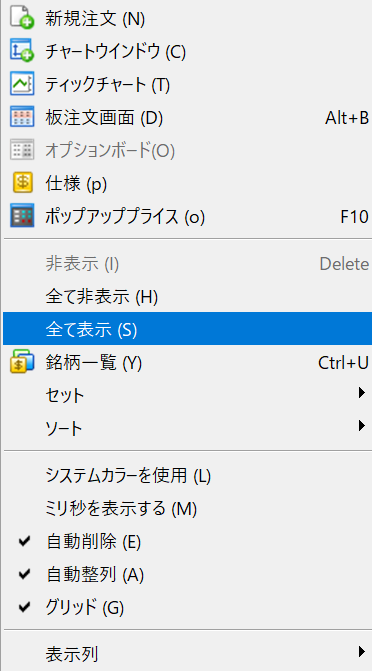The height and width of the screenshot is (671, 372).
Task: Click the チャートウインドウ chart window icon
Action: tap(21, 50)
